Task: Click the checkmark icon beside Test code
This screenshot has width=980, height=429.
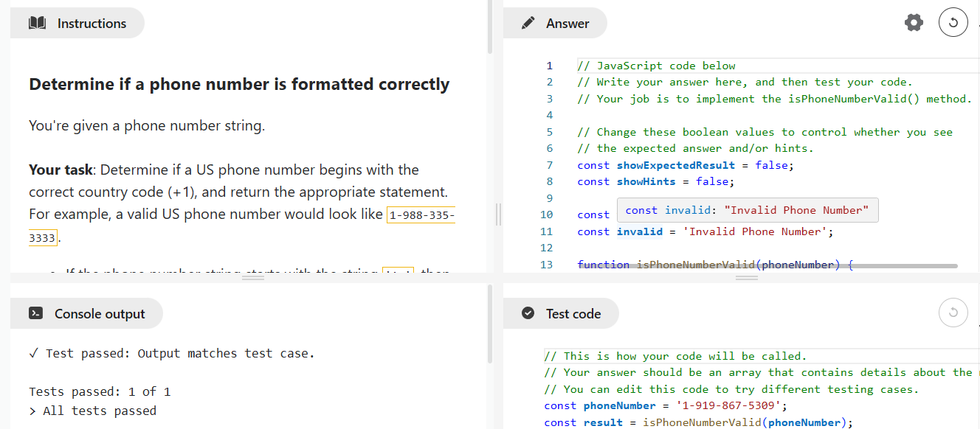Action: 528,314
